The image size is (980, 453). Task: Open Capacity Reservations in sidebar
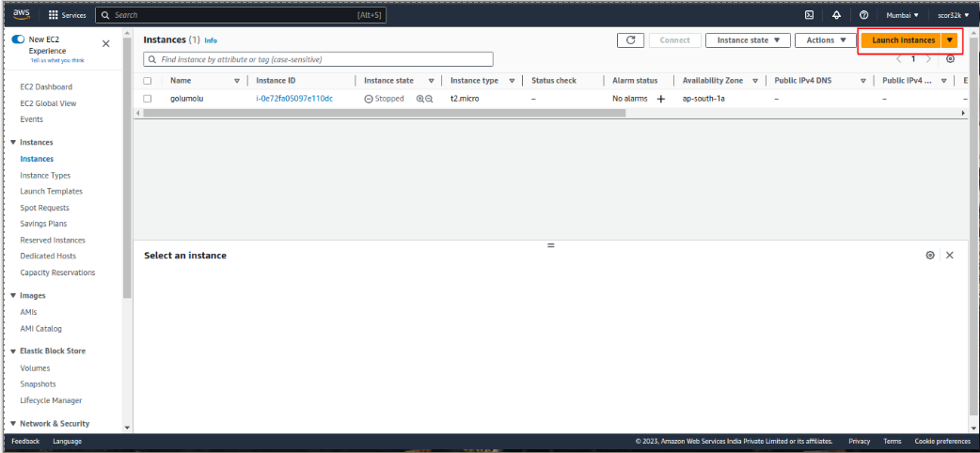point(57,273)
